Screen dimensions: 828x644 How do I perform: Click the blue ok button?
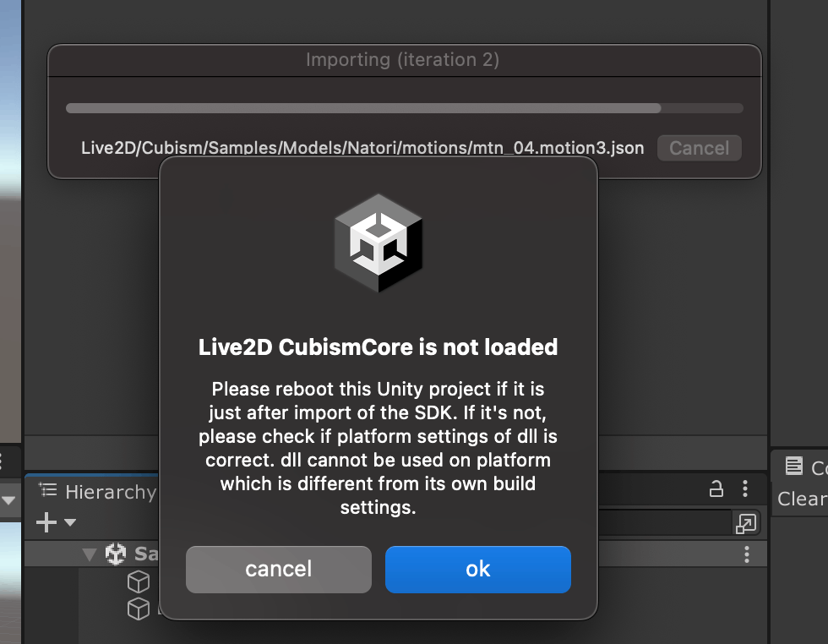click(x=478, y=570)
